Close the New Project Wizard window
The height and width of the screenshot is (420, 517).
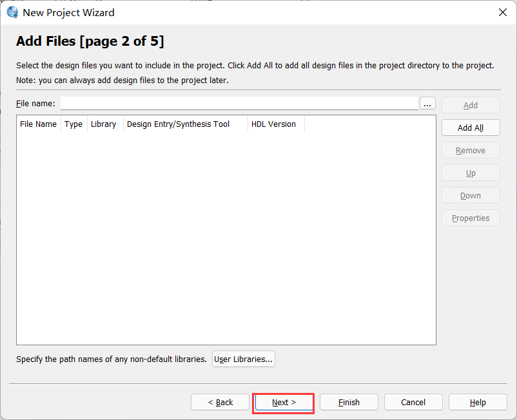502,12
